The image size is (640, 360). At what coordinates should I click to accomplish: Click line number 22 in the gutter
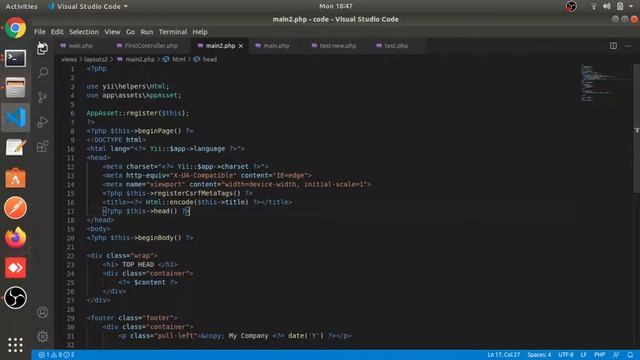(71, 256)
